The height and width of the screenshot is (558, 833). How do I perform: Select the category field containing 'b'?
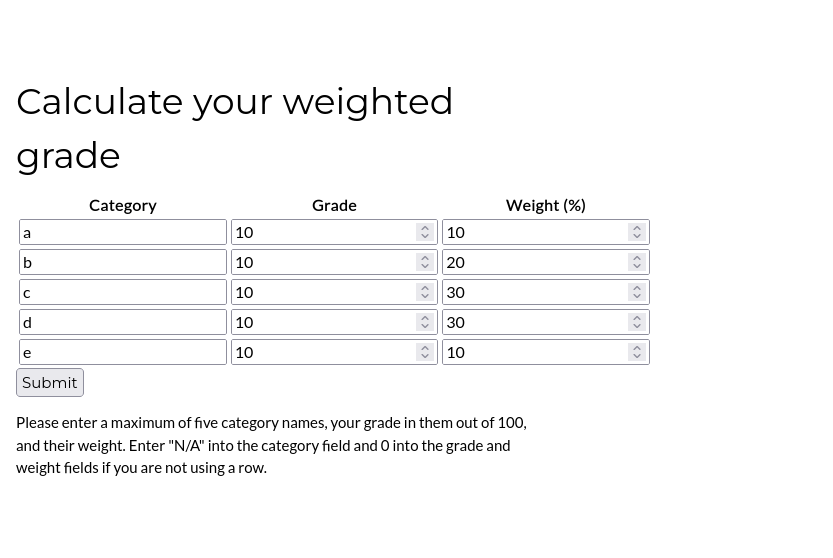coord(123,262)
